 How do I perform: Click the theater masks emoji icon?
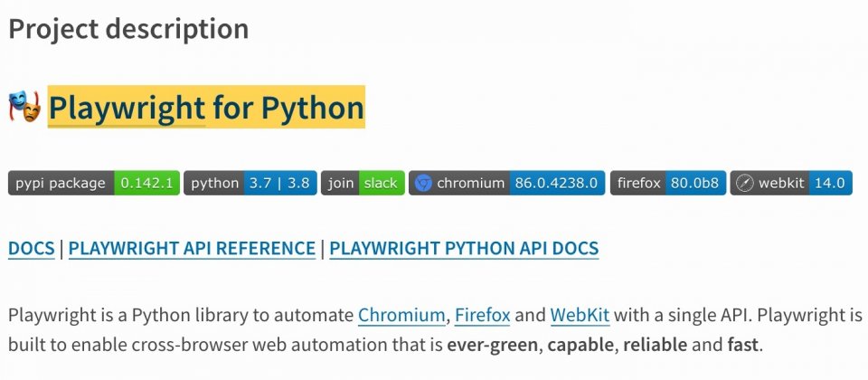pos(25,107)
